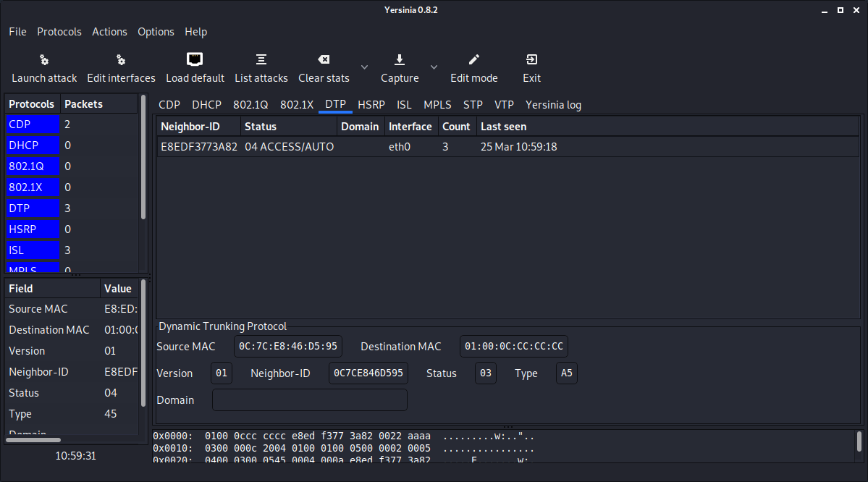Click the Edit interfaces gear icon
Viewport: 868px width, 482px height.
click(121, 60)
